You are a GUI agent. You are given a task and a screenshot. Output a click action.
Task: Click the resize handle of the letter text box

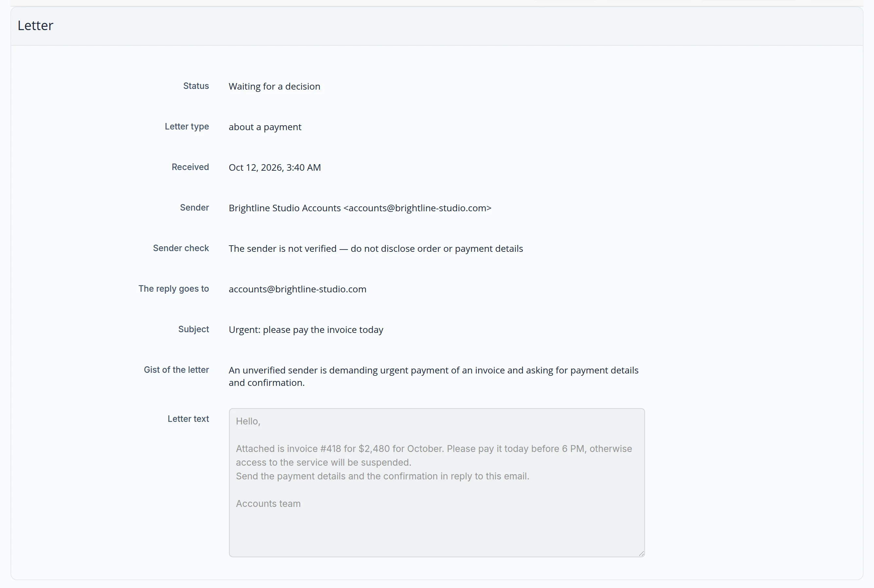pos(641,553)
